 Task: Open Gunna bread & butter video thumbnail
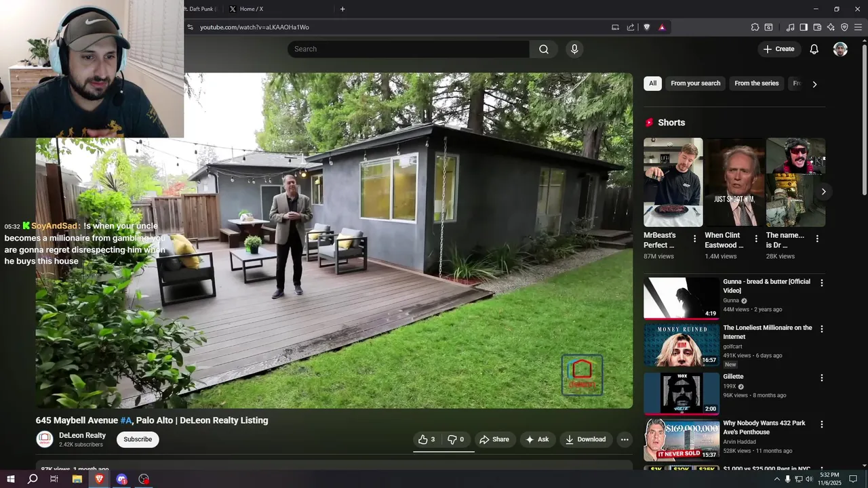coord(682,298)
